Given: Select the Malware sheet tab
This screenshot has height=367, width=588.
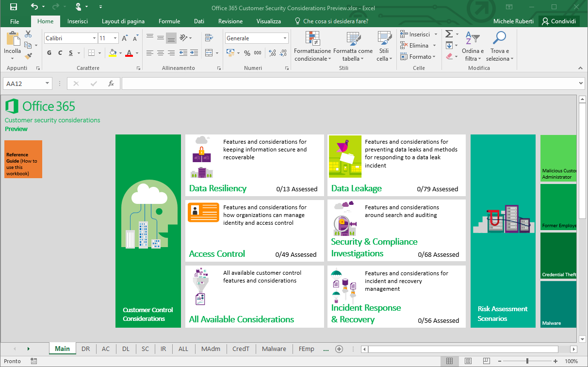Looking at the screenshot, I should [274, 349].
